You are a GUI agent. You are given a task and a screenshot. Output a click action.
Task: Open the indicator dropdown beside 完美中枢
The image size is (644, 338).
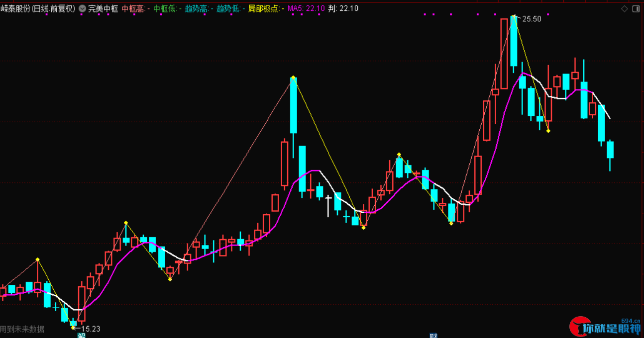tap(82, 8)
